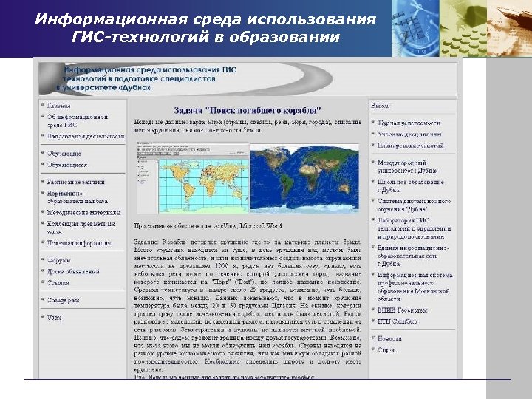Go to Направления деятельности page
The image size is (532, 399).
86,136
